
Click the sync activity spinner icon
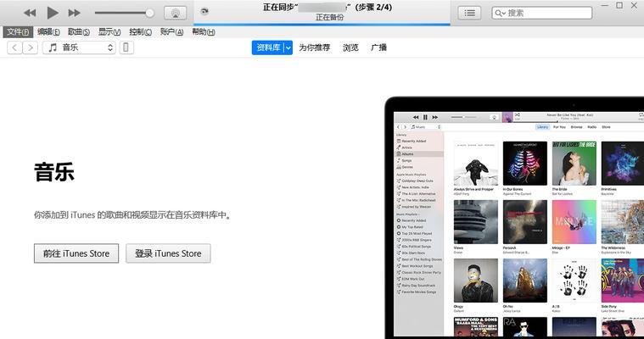point(204,12)
